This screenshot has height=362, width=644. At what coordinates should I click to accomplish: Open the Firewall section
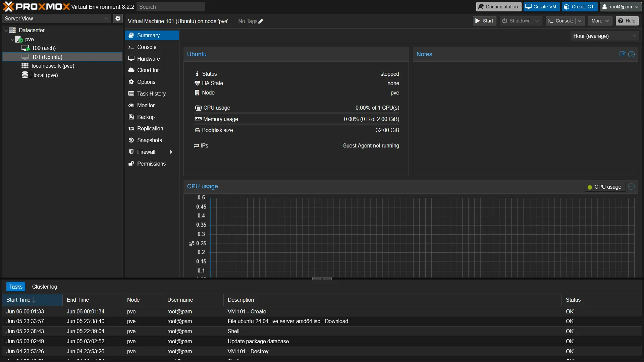152,152
